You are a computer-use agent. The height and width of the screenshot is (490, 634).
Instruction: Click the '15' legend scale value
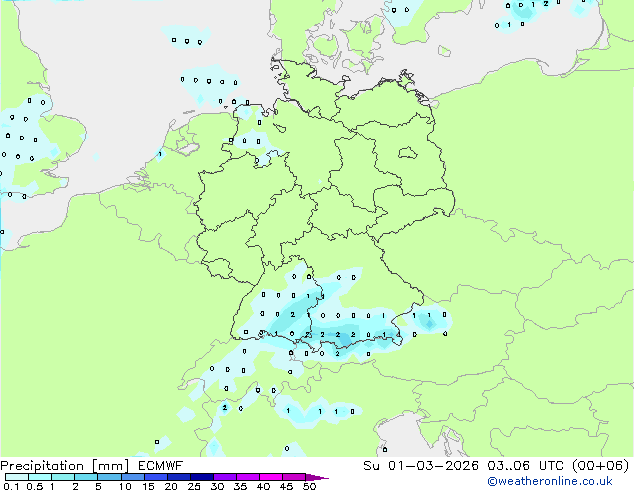[x=148, y=486]
